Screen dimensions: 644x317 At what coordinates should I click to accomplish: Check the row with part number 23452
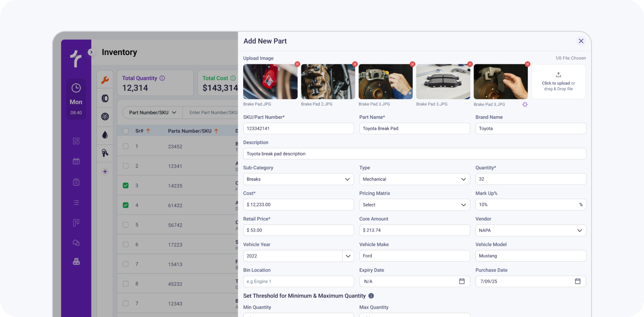126,146
